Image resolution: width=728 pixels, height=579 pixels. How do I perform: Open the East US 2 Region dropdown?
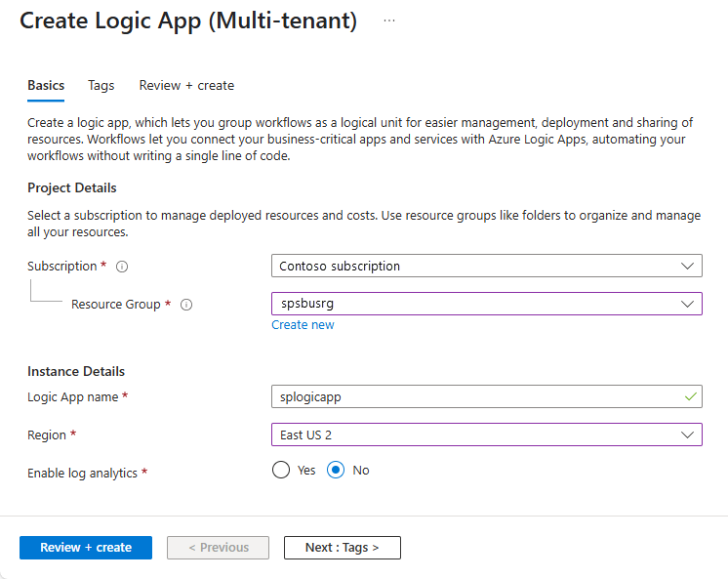[486, 434]
